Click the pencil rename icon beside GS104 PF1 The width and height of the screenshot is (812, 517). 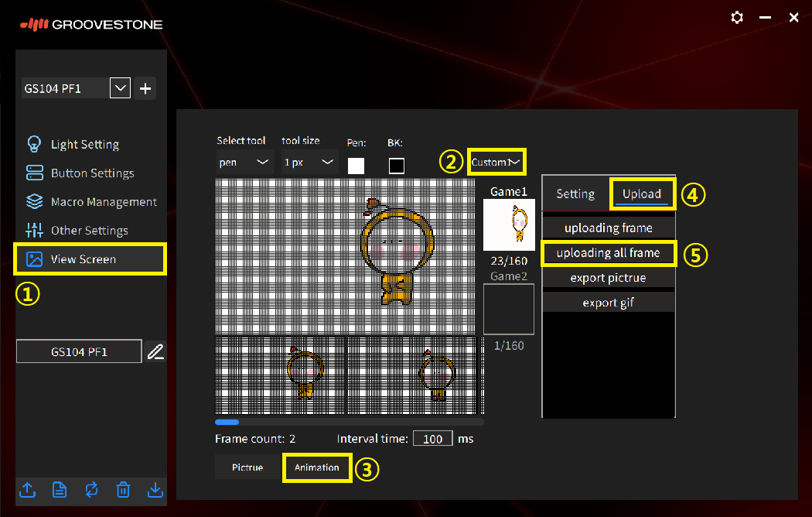point(155,351)
